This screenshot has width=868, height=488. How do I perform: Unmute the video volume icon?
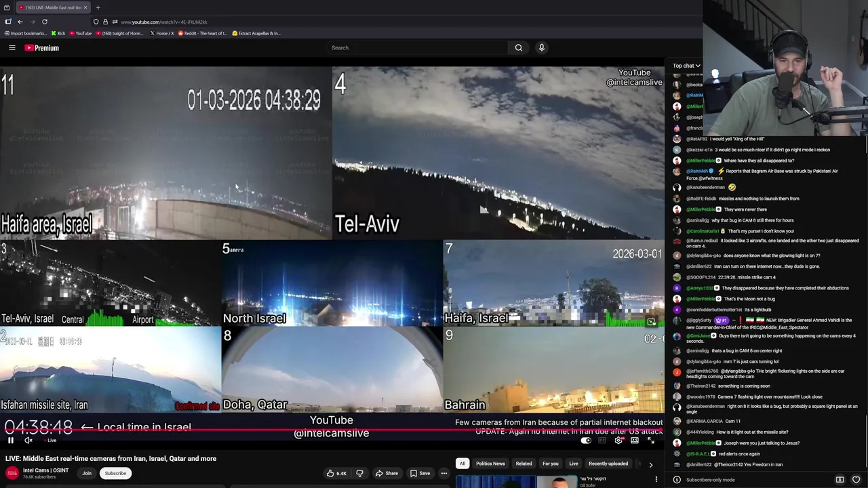point(28,441)
